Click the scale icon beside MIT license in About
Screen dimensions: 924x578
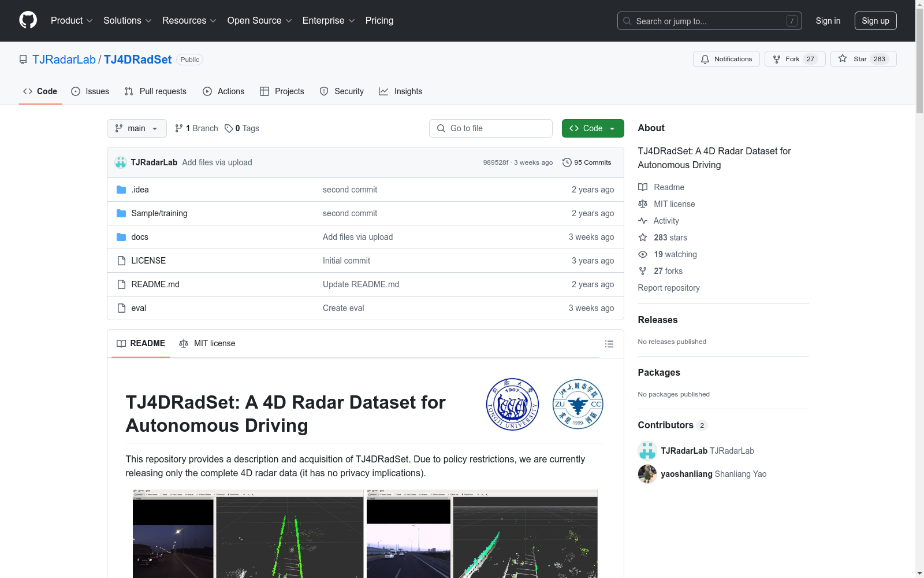[x=643, y=204]
